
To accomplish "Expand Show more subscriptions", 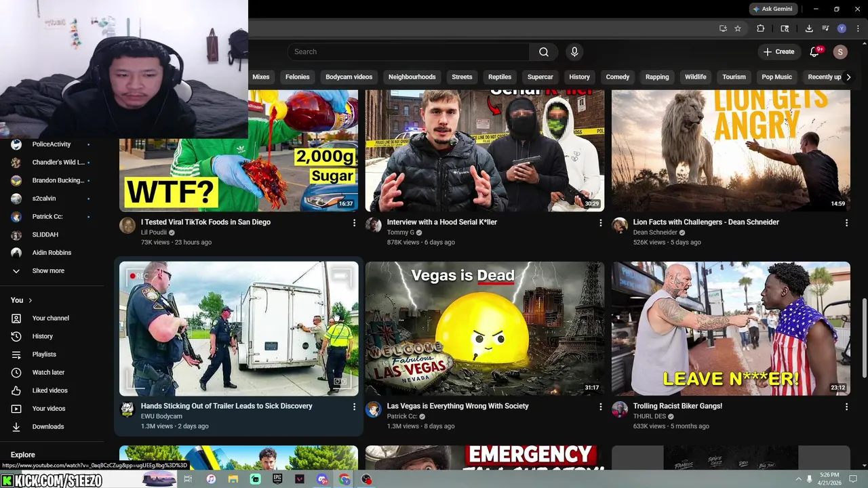I will pos(48,270).
